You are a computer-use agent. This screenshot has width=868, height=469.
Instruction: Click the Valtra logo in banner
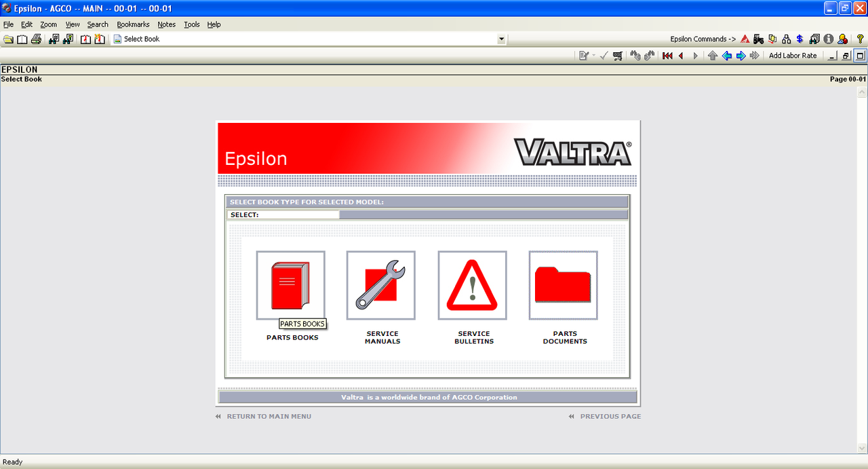(x=573, y=152)
